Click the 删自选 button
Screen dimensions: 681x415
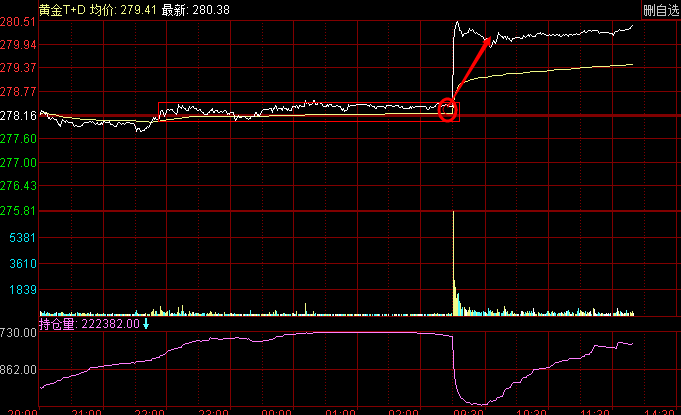click(659, 10)
